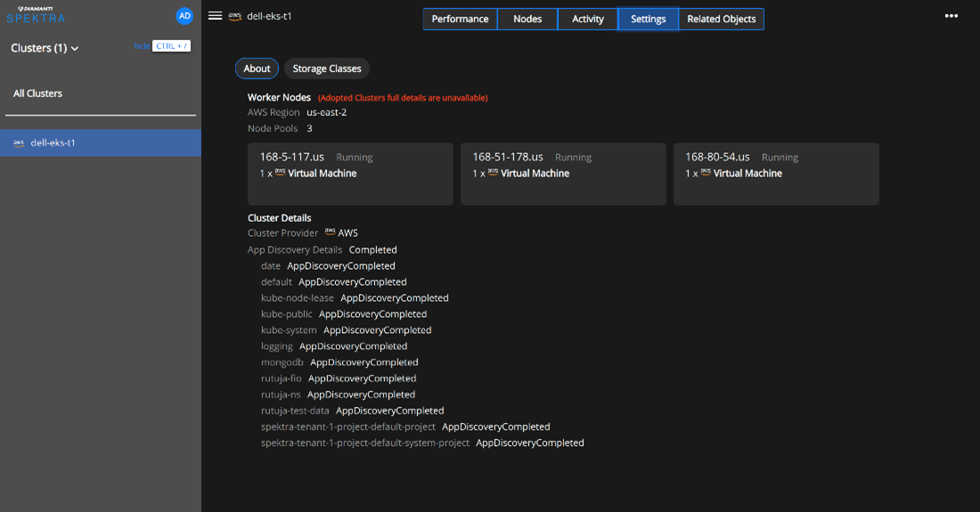This screenshot has height=512, width=980.
Task: Click the CTRL + / shortcut badge
Action: pyautogui.click(x=171, y=46)
